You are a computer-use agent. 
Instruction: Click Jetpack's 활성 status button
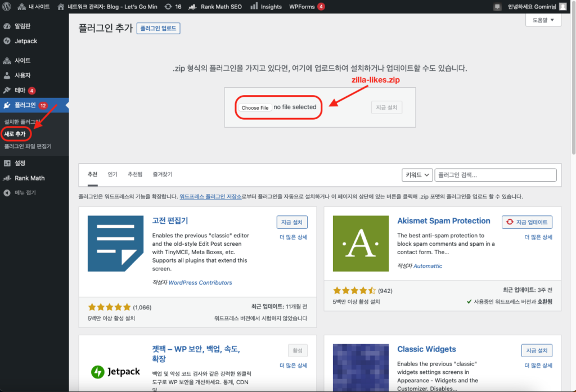(x=298, y=350)
